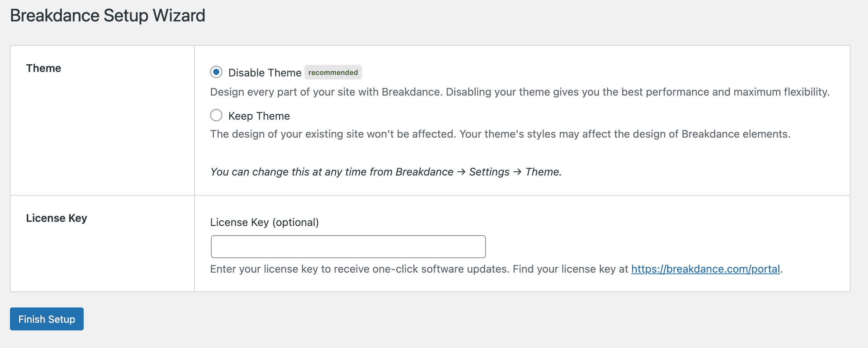868x348 pixels.
Task: Click the Breakdance Setup Wizard heading
Action: [x=107, y=16]
